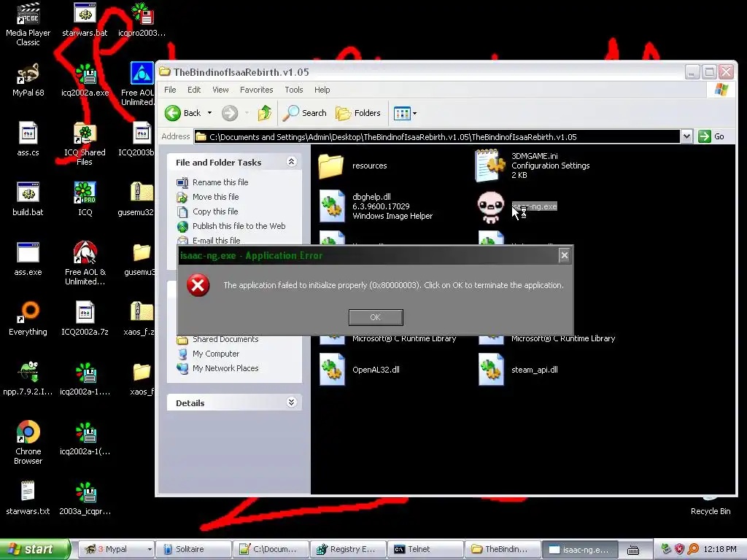The width and height of the screenshot is (747, 560).
Task: Click the Up folder icon
Action: [265, 113]
